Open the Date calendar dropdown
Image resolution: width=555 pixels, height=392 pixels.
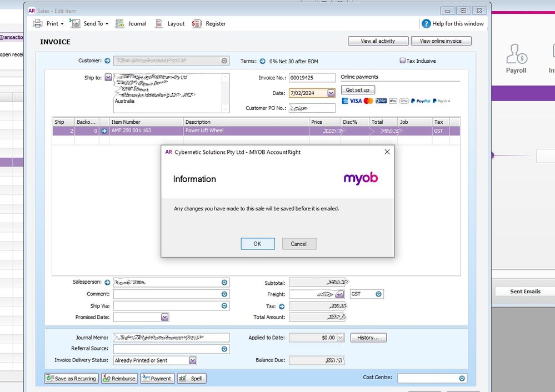[x=331, y=93]
